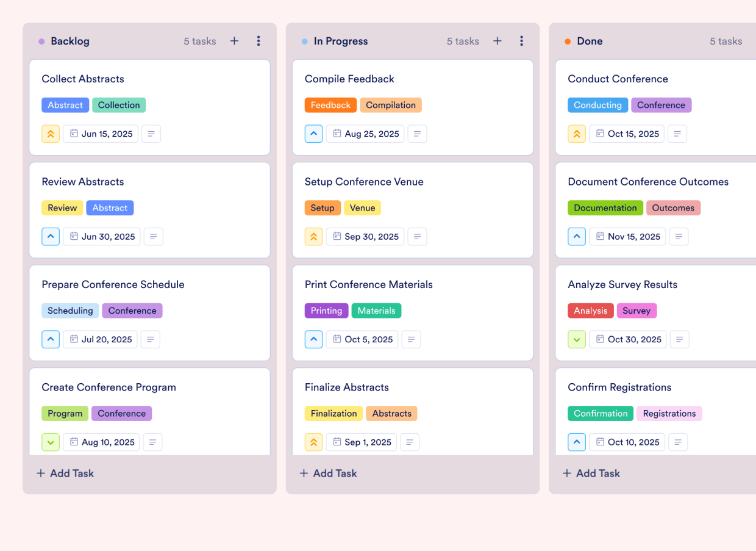756x551 pixels.
Task: Open the priority selector on Document Conference Outcomes
Action: click(577, 236)
